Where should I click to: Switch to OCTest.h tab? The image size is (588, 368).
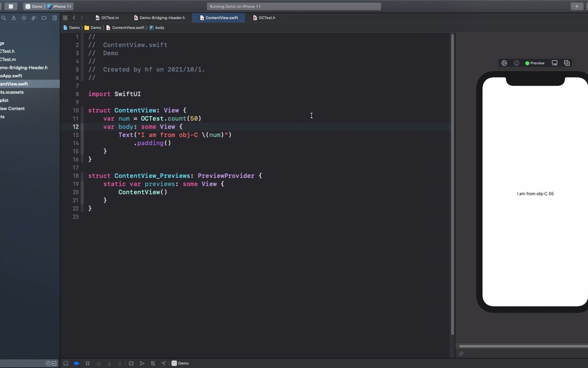click(x=264, y=18)
